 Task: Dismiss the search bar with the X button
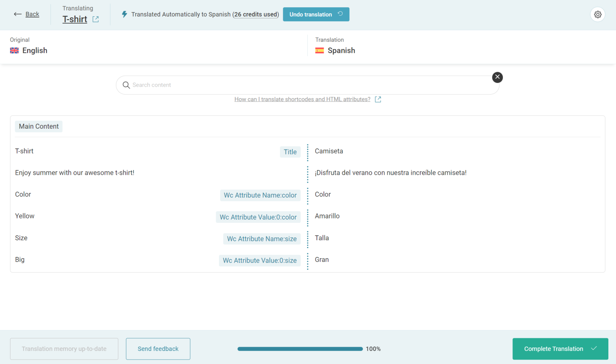497,77
